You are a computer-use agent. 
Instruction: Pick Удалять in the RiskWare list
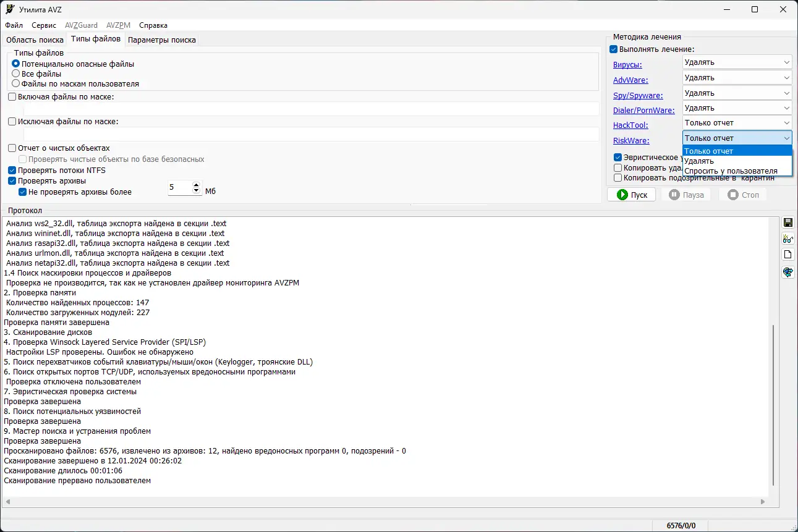pos(737,161)
